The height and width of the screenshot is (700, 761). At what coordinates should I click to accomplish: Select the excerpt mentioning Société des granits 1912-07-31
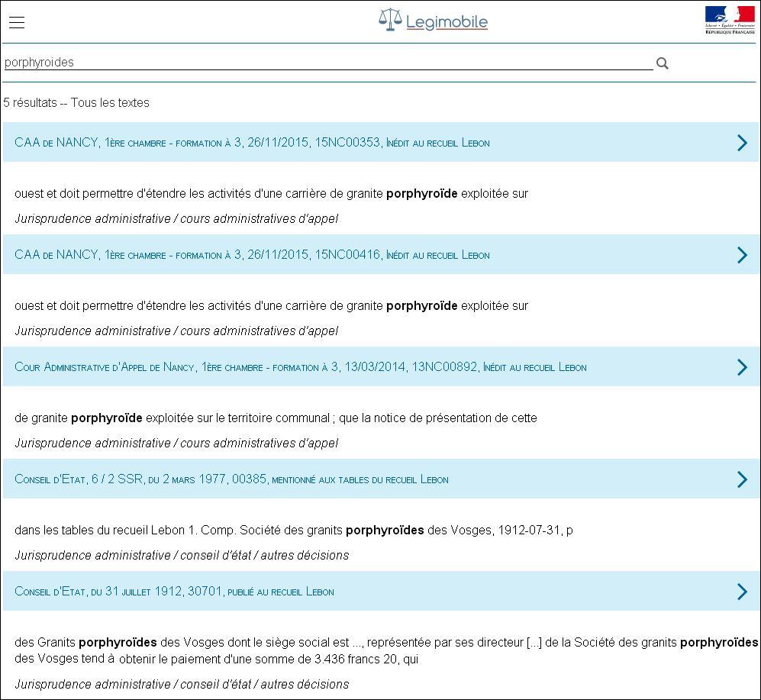click(294, 531)
